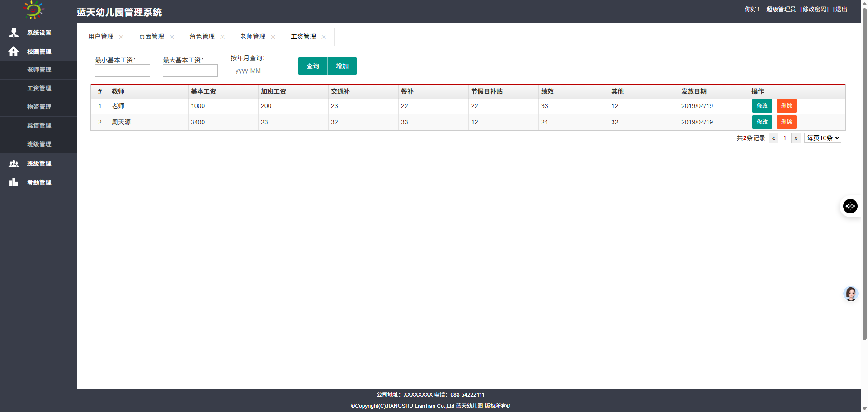
Task: Click the green 查询 button
Action: (313, 66)
